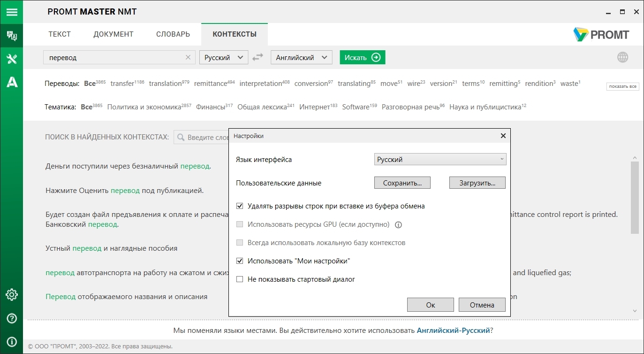The width and height of the screenshot is (644, 354).
Task: Open settings gear in the sidebar
Action: point(11,294)
